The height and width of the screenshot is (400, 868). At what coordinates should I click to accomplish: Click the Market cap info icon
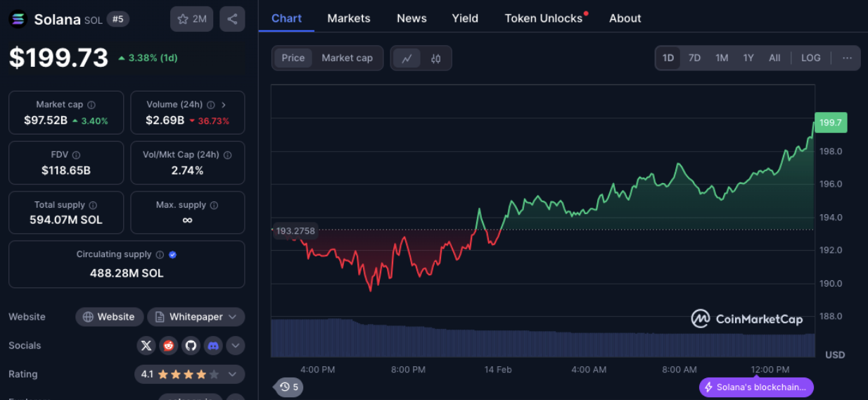click(x=91, y=105)
